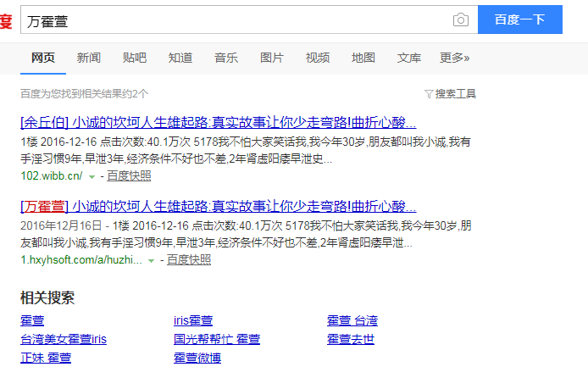
Task: Click related search iris霍萱
Action: tap(193, 320)
